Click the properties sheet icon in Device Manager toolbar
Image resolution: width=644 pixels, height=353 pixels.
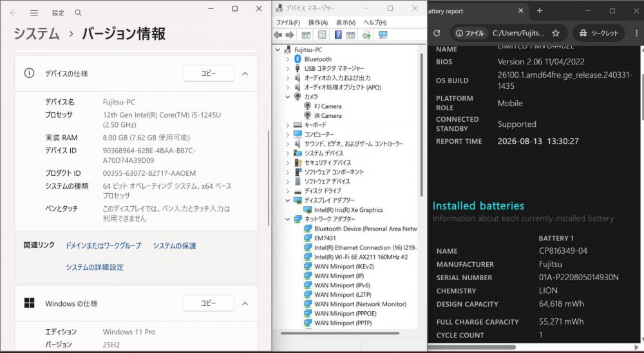322,35
